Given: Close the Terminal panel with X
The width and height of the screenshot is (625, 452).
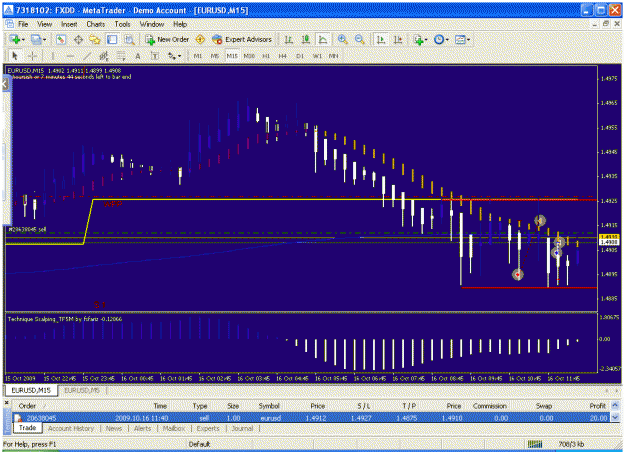Looking at the screenshot, I should [7, 403].
